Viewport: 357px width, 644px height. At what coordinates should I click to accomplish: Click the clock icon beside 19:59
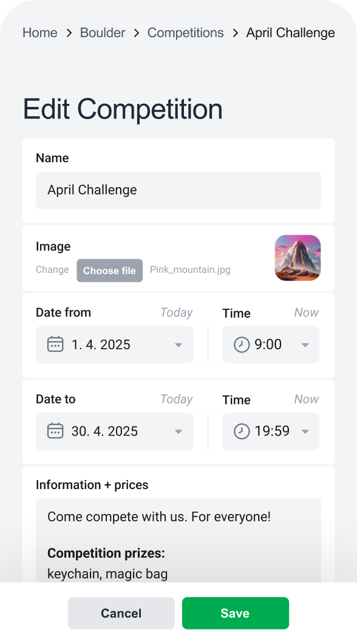point(242,431)
